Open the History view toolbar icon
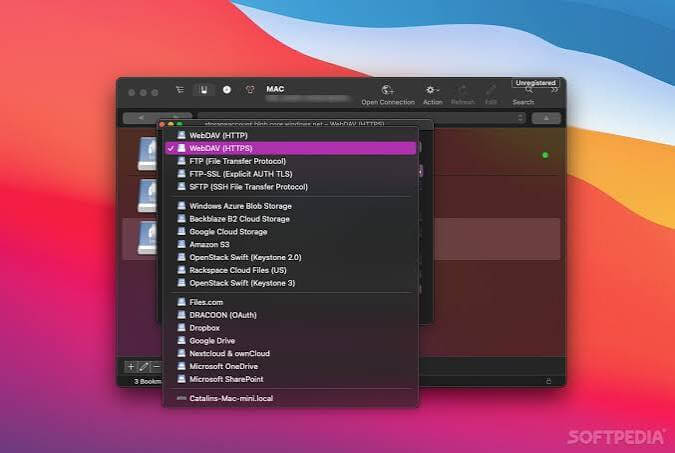 click(227, 90)
